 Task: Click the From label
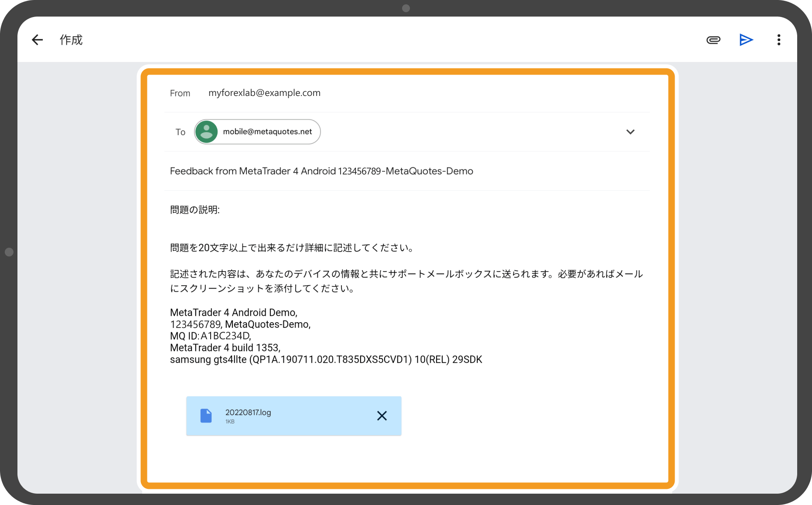180,93
